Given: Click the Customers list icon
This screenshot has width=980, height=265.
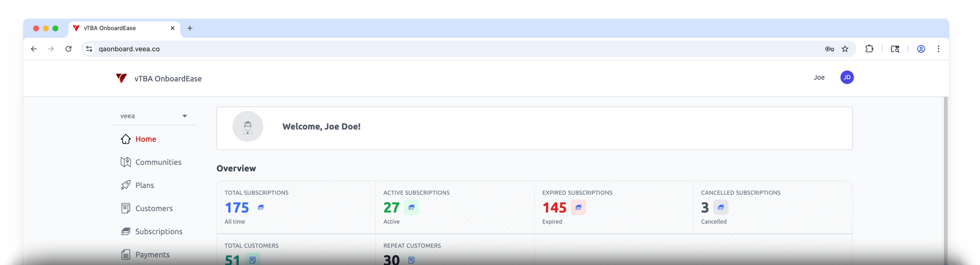Looking at the screenshot, I should tap(126, 208).
